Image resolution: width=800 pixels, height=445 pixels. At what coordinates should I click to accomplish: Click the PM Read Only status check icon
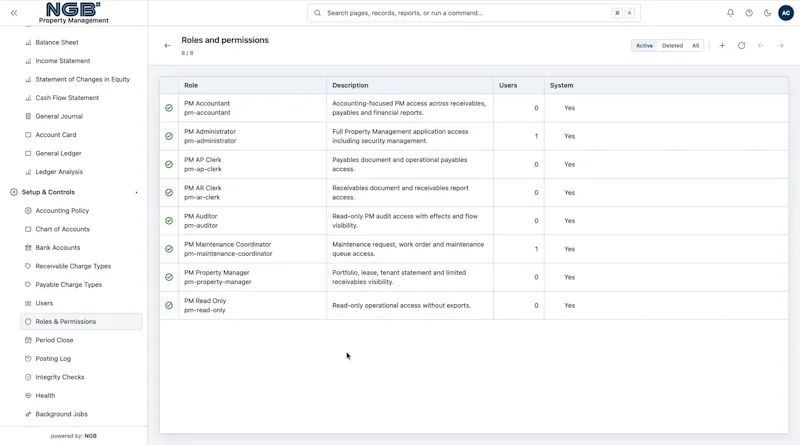tap(169, 305)
